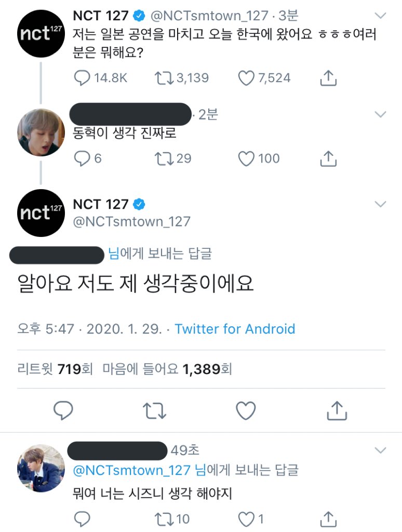
Task: Retweet the detailed tweet
Action: (x=153, y=410)
